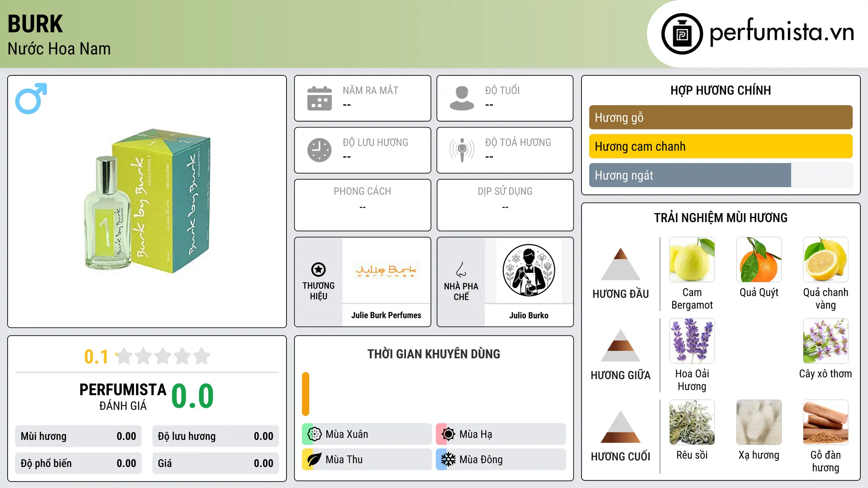Viewport: 868px width, 488px height.
Task: Click the Mùi hương score row
Action: pyautogui.click(x=78, y=436)
